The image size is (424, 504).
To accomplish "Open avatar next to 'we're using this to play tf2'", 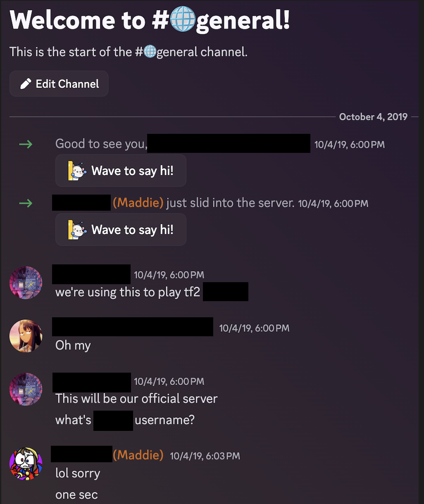I will click(26, 283).
